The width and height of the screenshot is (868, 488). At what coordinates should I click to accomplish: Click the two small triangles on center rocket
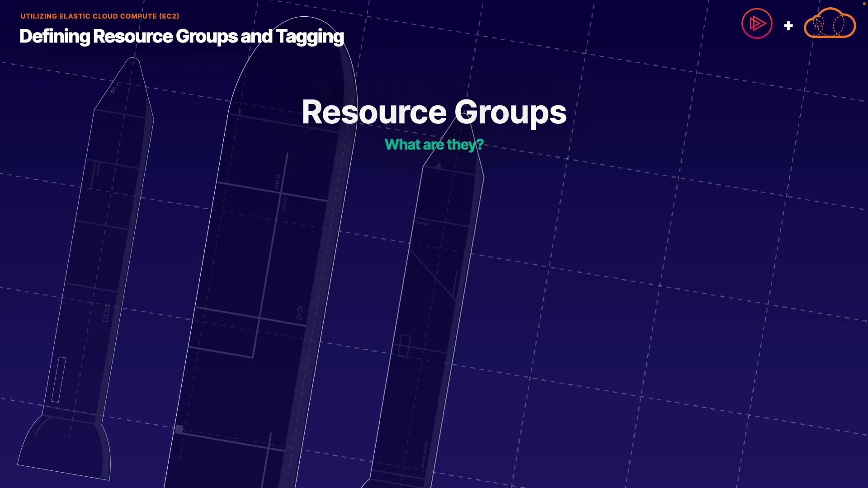point(299,313)
